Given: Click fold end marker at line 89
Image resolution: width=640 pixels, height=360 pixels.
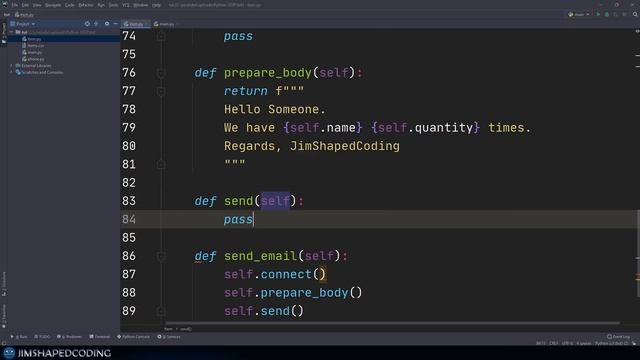Looking at the screenshot, I should click(x=161, y=311).
